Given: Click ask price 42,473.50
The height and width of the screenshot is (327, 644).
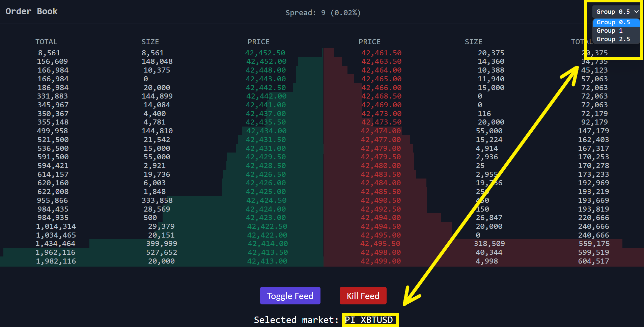Looking at the screenshot, I should pyautogui.click(x=382, y=122).
